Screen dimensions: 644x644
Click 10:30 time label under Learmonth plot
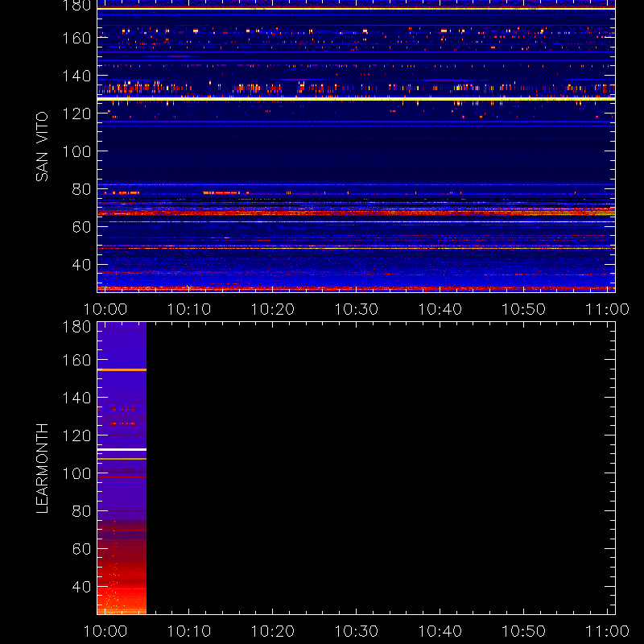[x=356, y=631]
